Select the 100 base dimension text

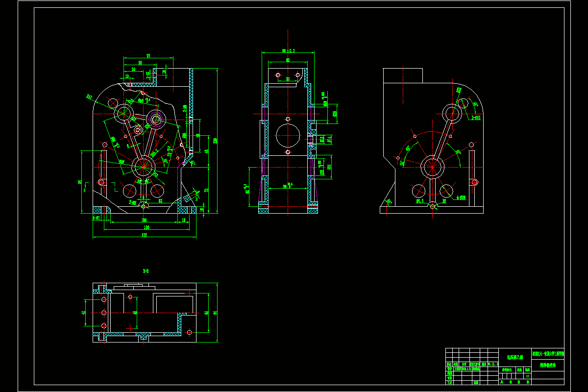coord(144,220)
